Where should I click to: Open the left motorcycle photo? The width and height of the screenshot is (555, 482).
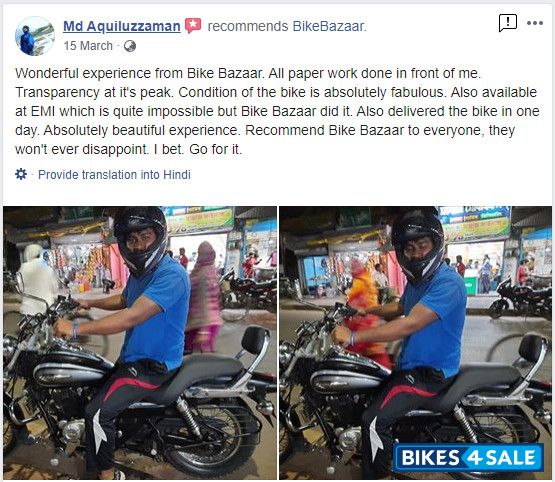140,343
